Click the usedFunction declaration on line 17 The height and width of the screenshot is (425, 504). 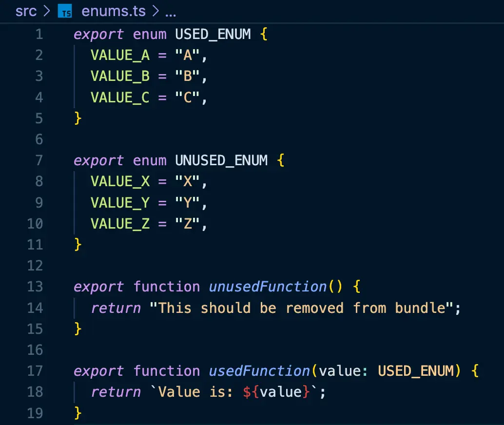point(258,370)
